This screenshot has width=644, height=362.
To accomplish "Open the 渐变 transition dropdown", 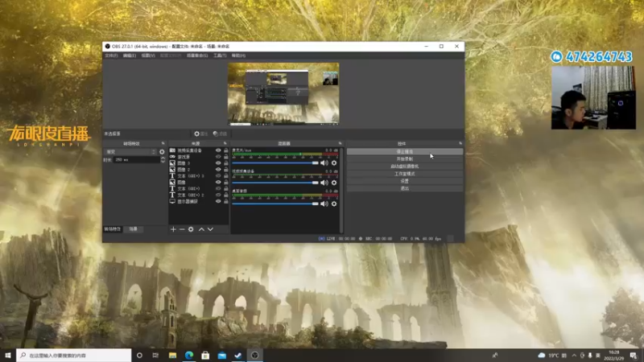I will point(130,152).
